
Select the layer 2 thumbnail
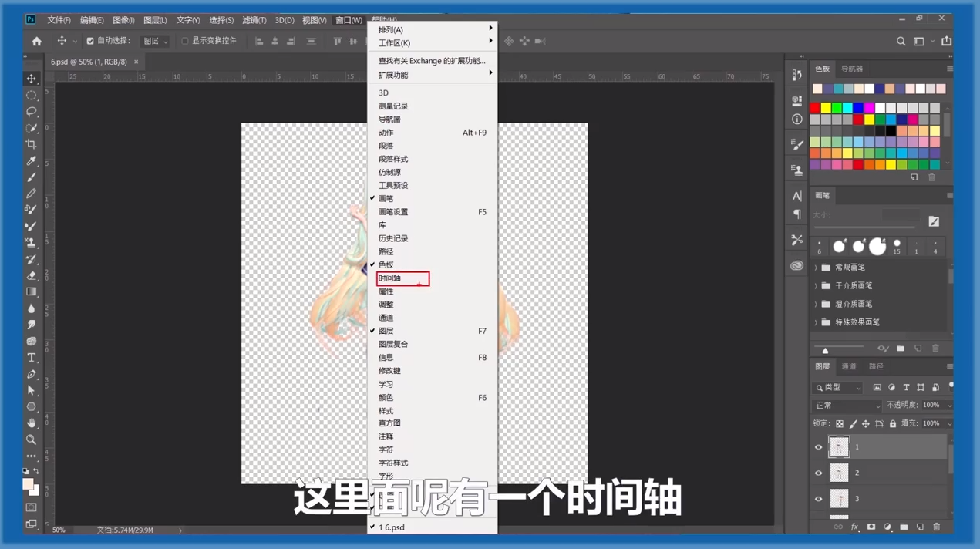point(839,473)
